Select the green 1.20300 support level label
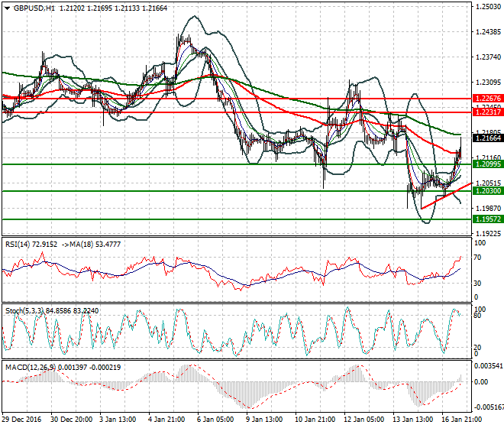504x428 pixels. [x=487, y=191]
